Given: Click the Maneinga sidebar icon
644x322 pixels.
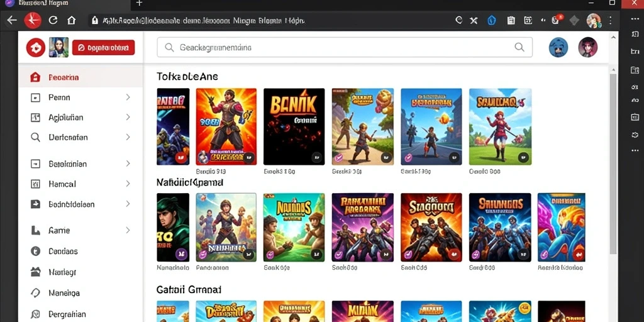Looking at the screenshot, I should 36,293.
